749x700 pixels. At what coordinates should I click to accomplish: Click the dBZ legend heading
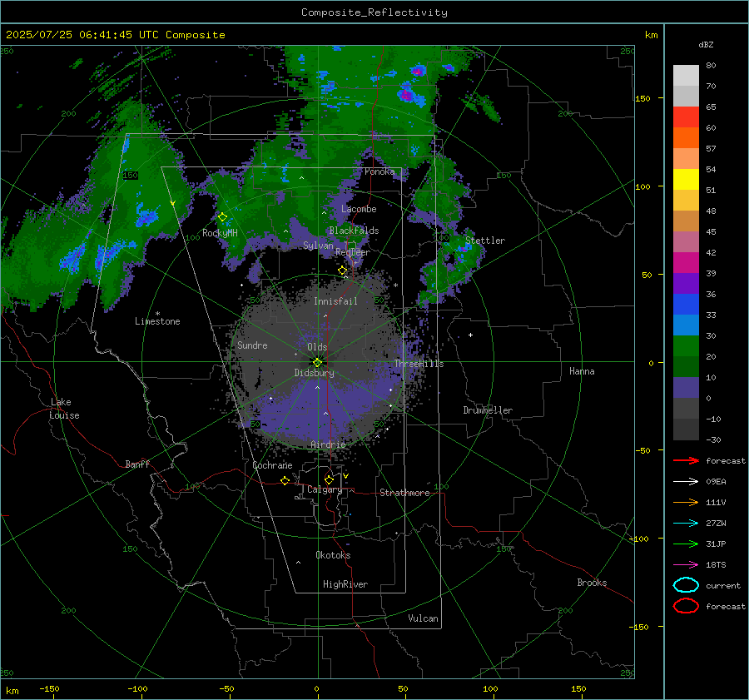click(x=706, y=44)
